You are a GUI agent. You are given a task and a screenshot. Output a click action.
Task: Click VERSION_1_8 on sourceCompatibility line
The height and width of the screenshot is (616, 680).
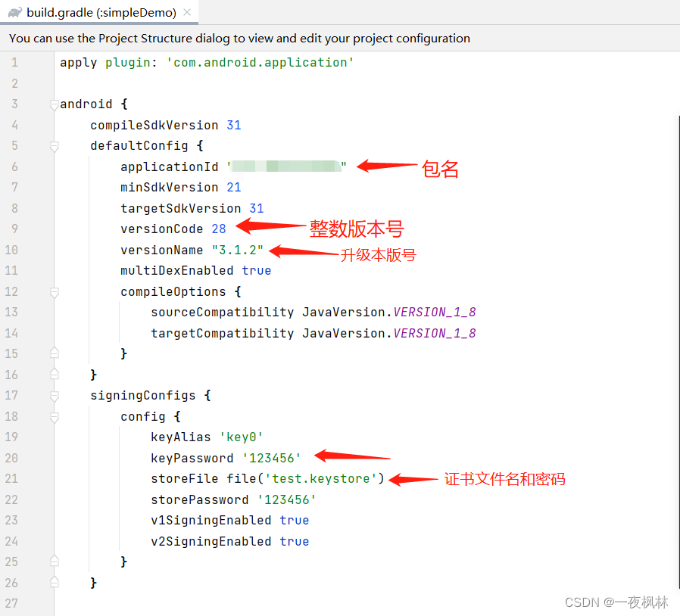tap(435, 312)
